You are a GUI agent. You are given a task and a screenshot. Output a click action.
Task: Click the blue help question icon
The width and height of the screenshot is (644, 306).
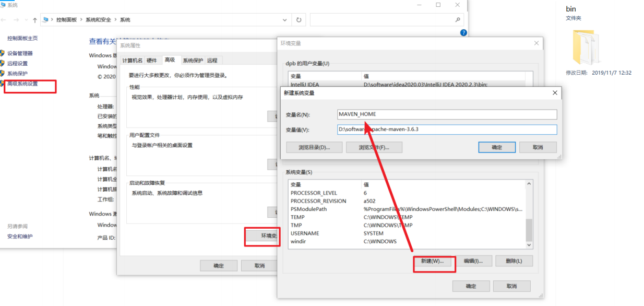click(463, 33)
